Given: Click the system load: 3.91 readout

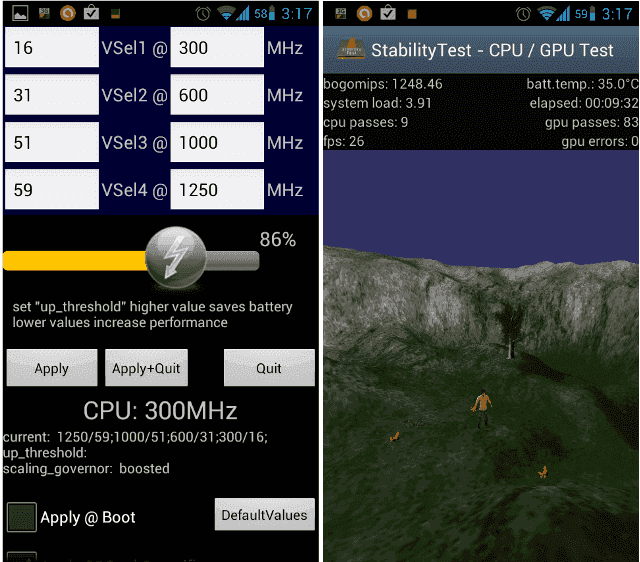Looking at the screenshot, I should (x=378, y=103).
